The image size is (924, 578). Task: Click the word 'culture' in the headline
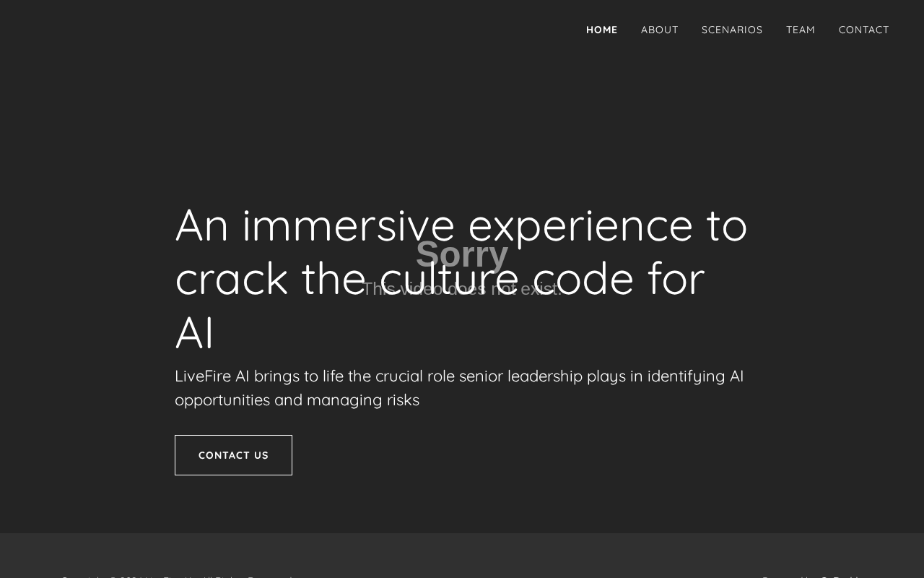[x=449, y=279]
